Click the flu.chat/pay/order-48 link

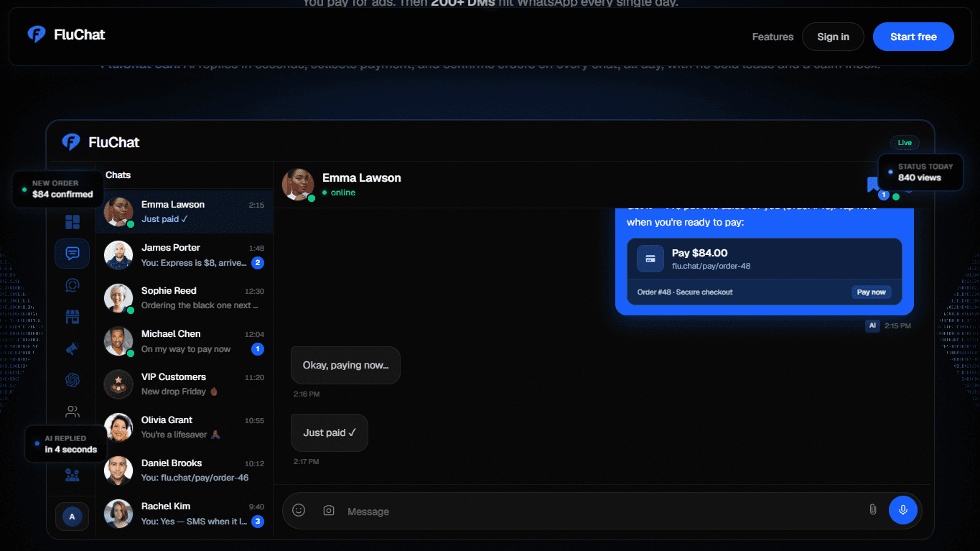pyautogui.click(x=711, y=266)
